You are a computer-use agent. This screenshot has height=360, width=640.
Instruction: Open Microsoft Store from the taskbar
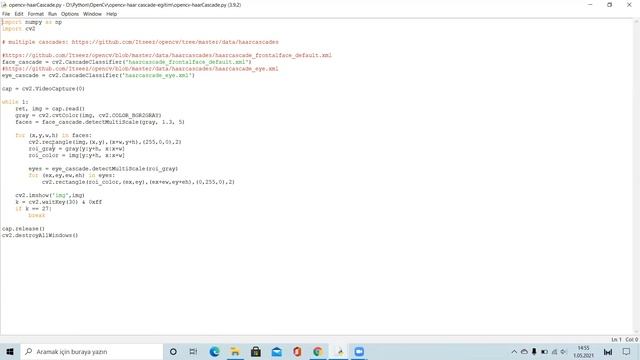coord(256,351)
